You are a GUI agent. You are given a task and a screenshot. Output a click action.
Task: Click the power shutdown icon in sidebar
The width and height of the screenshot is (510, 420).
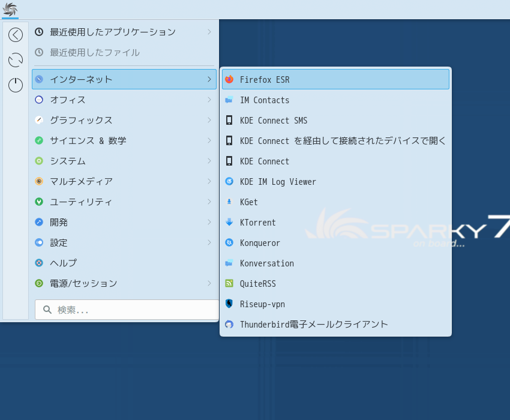pyautogui.click(x=16, y=85)
